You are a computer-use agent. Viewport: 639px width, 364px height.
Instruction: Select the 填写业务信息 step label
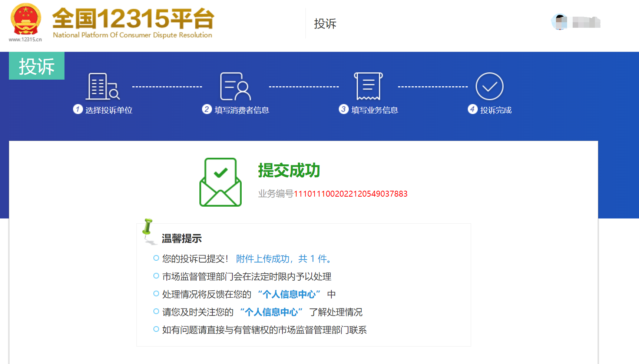(375, 110)
